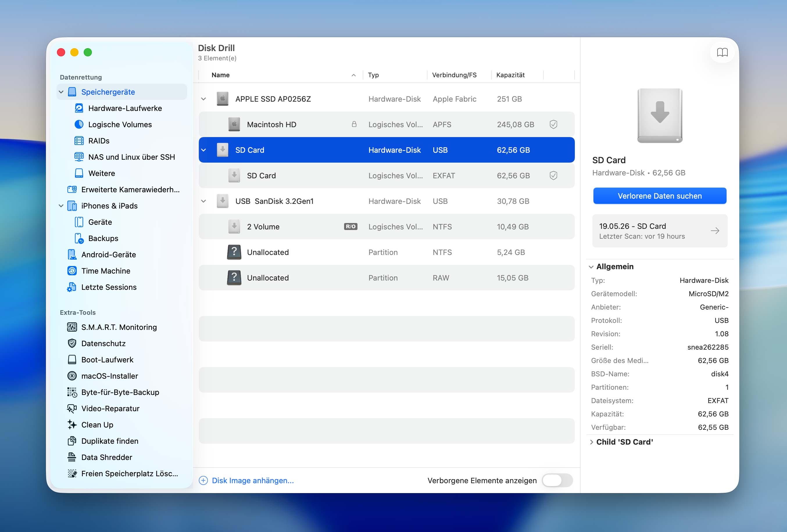Click Apple Fabric connection cell
This screenshot has width=787, height=532.
coord(455,99)
